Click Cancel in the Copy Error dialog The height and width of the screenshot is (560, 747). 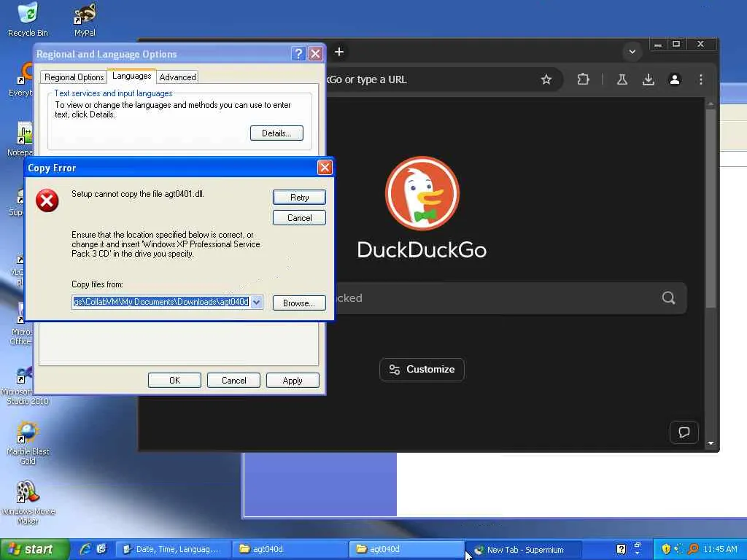coord(299,217)
